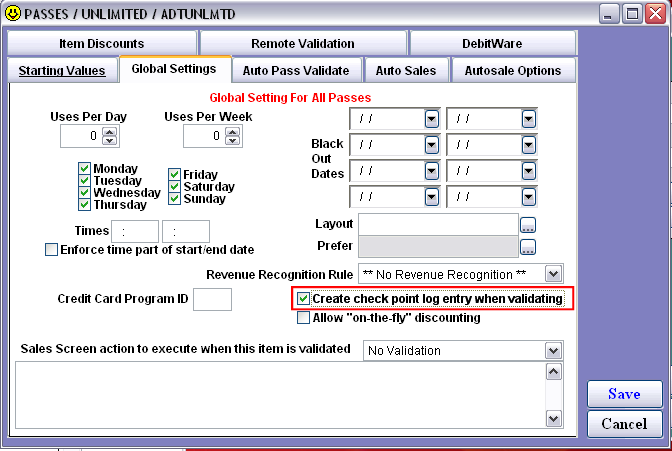Expand the Sales Screen action dropdown

pyautogui.click(x=553, y=351)
